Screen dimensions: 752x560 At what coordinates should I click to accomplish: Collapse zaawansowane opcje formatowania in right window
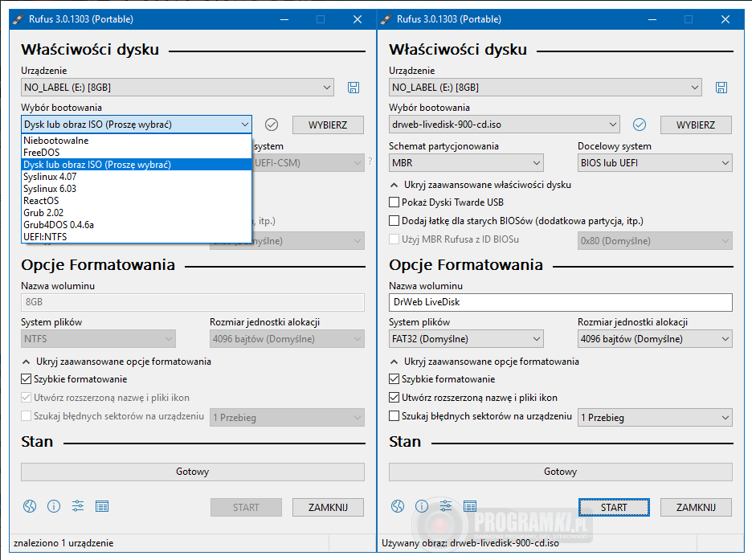point(484,362)
